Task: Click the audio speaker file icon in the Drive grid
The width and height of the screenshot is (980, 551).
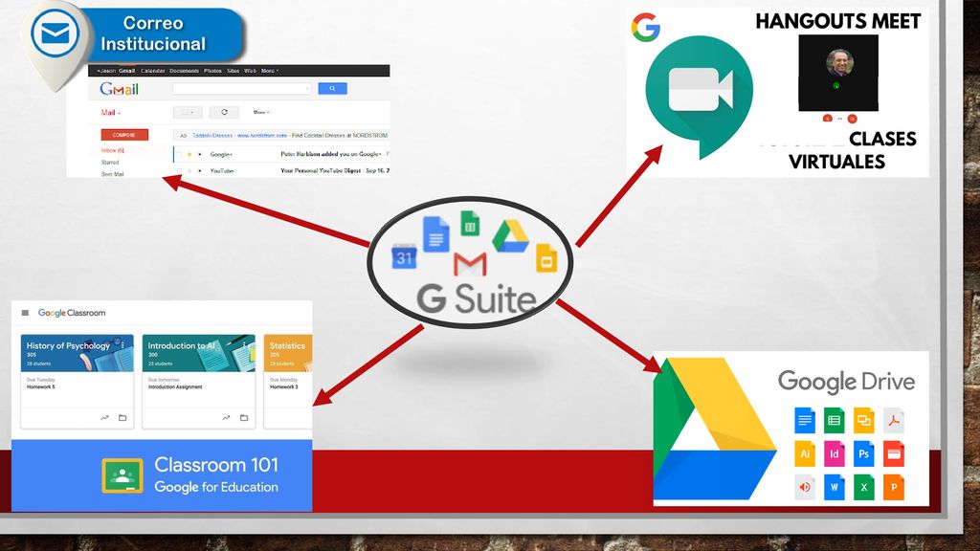Action: pos(804,487)
